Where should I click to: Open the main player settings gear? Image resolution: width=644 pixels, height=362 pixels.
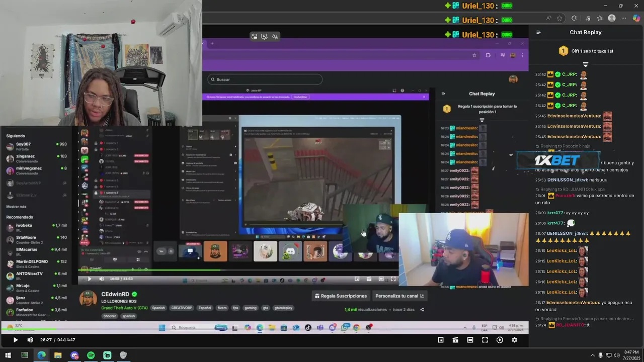[514, 340]
